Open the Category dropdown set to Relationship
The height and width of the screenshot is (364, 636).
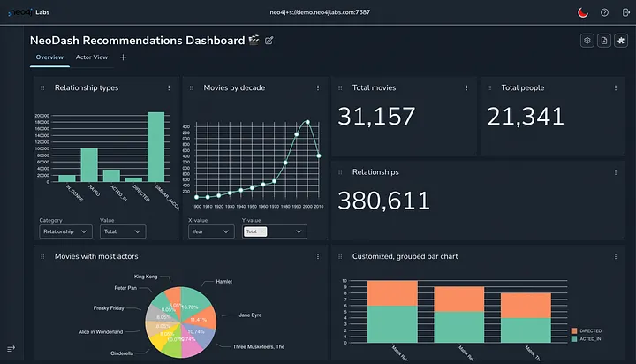click(65, 231)
